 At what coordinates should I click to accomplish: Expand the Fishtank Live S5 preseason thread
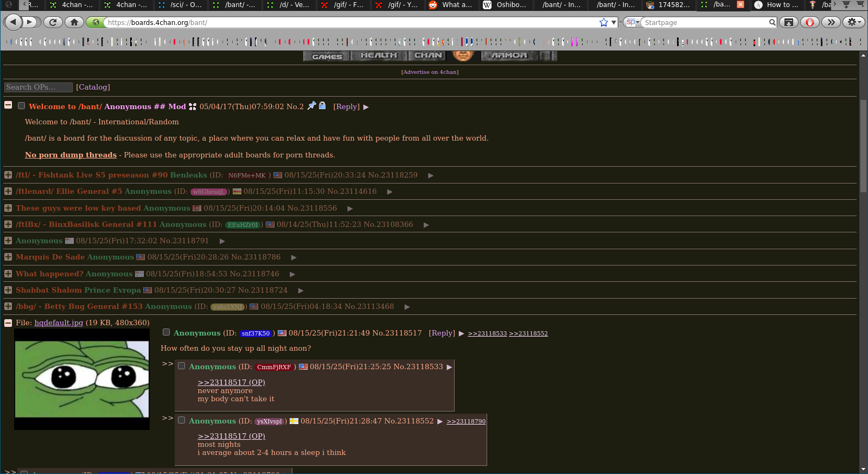[x=8, y=175]
